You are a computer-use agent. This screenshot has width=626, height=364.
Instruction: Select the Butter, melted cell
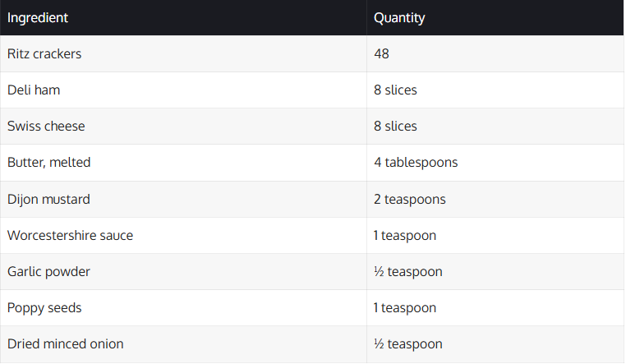pos(48,162)
